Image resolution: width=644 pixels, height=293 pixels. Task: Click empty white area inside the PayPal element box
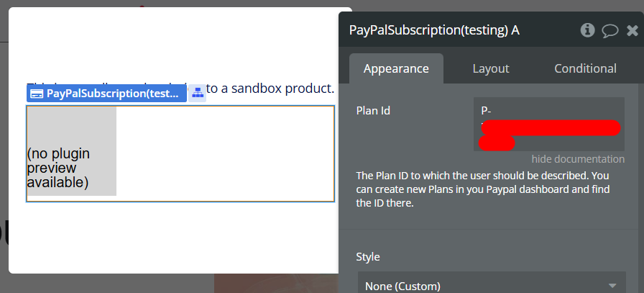(224, 153)
